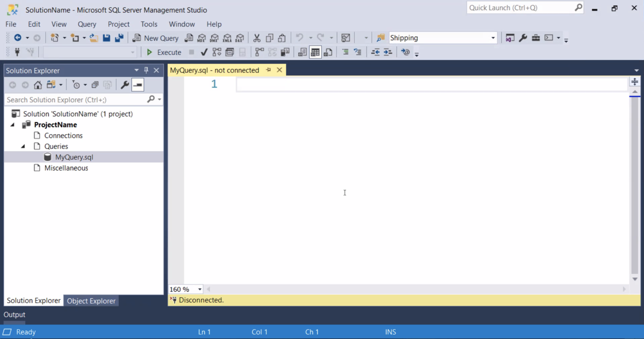The height and width of the screenshot is (339, 644).
Task: Open the File menu
Action: [x=11, y=24]
